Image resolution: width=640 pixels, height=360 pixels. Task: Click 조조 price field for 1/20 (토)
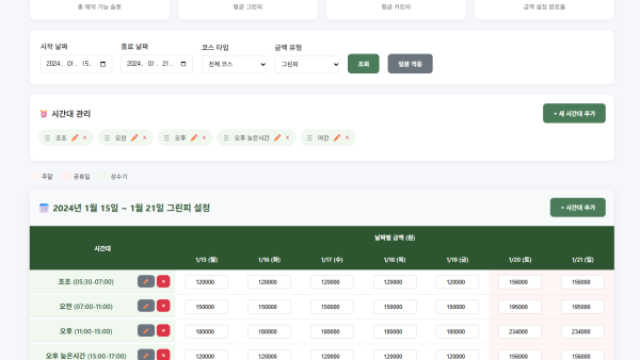pyautogui.click(x=520, y=282)
